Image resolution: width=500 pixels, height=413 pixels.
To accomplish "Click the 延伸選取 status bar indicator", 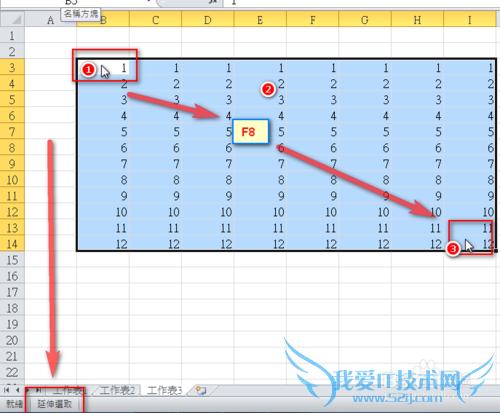I will (x=55, y=404).
